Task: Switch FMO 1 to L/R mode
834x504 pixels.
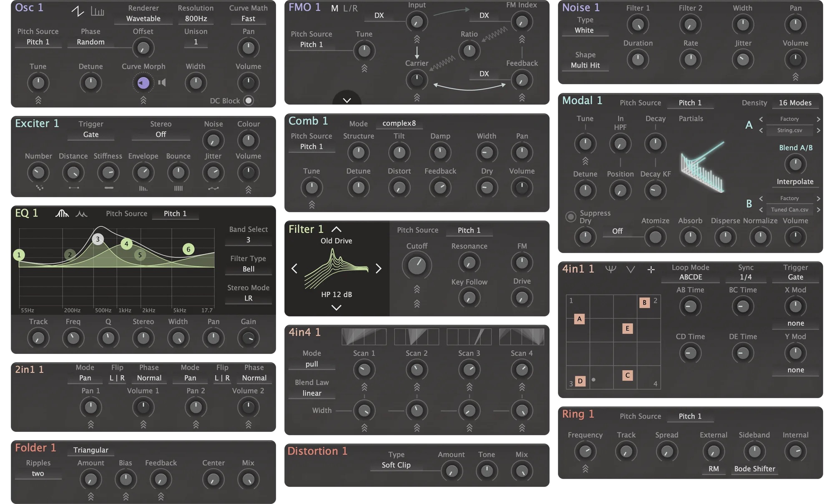Action: coord(350,8)
